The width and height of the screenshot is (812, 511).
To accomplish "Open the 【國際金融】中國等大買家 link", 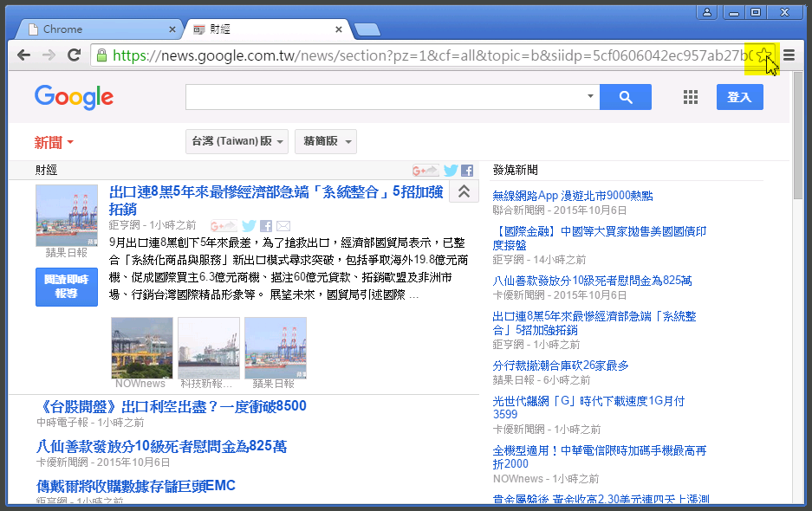I will [599, 238].
